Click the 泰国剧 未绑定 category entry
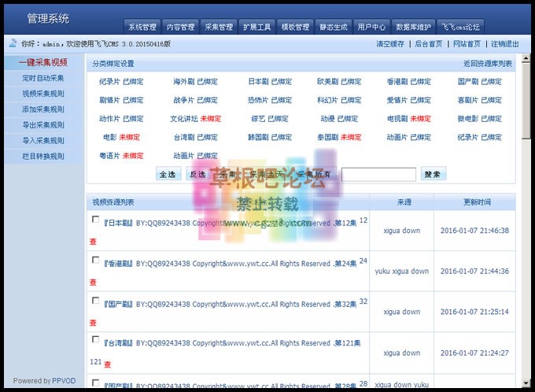 (x=339, y=137)
